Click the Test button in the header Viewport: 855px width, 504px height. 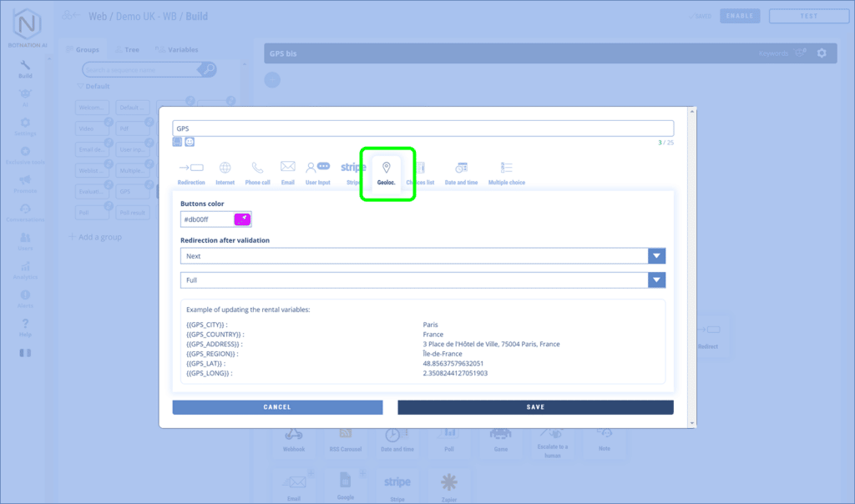[808, 16]
